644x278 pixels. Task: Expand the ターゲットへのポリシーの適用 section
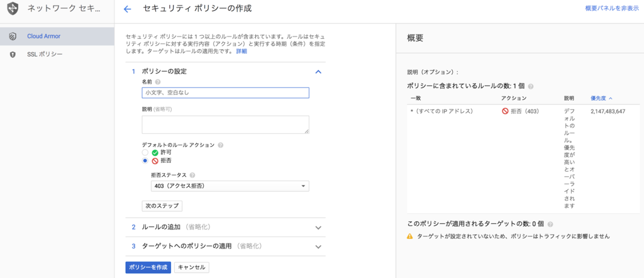point(318,246)
